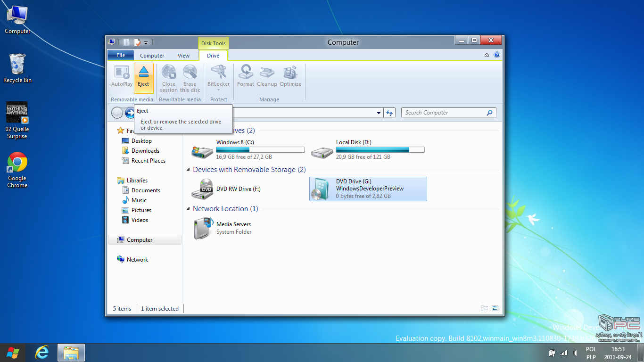
Task: Click the Optimize drive icon
Action: coord(290,73)
